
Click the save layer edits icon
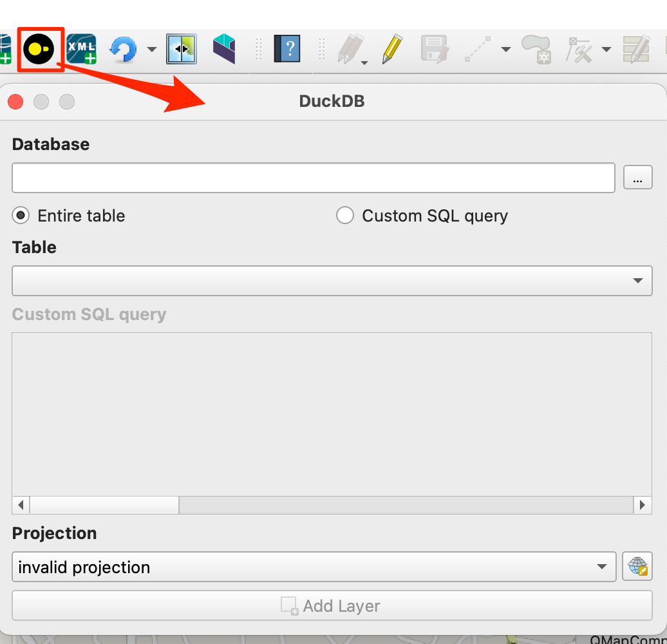point(434,50)
